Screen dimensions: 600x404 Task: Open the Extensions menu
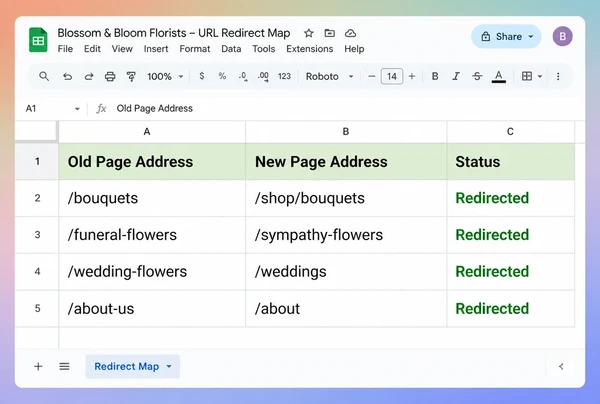[310, 49]
